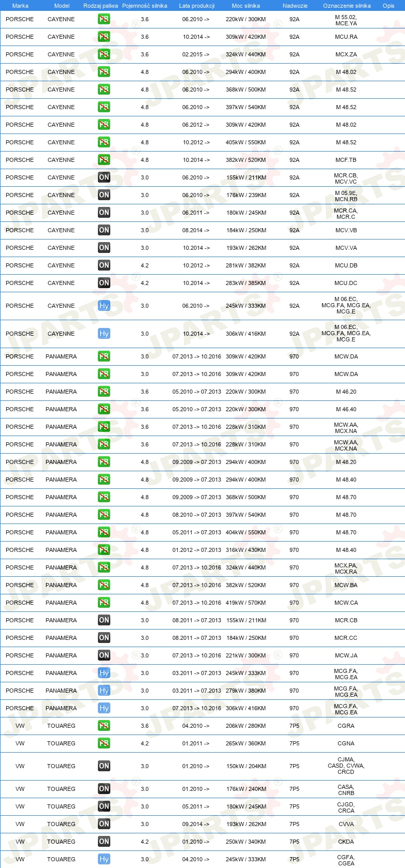Viewport: 405px width, 868px height.
Task: Select engine codes MCX.PA, MCX.RA cell
Action: pos(346,568)
